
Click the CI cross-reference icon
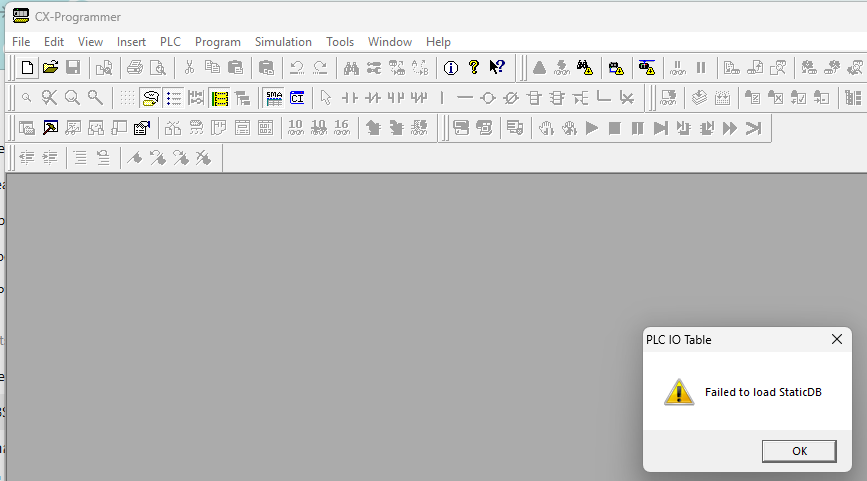pyautogui.click(x=297, y=98)
